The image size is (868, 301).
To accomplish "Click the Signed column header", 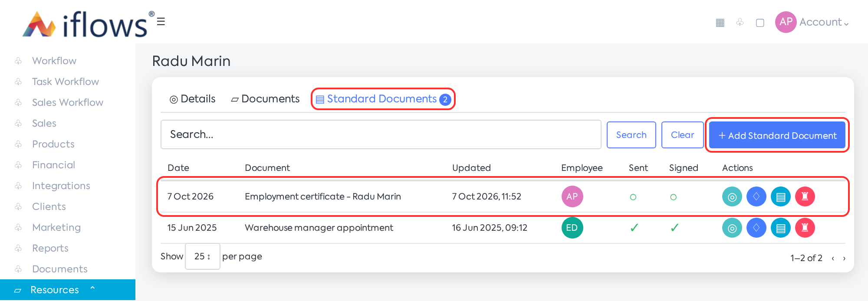I will pyautogui.click(x=684, y=168).
